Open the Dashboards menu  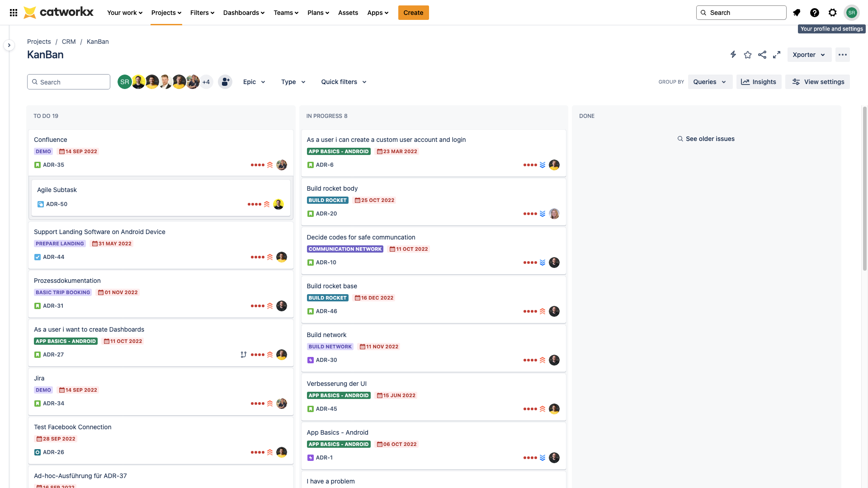[x=244, y=13]
